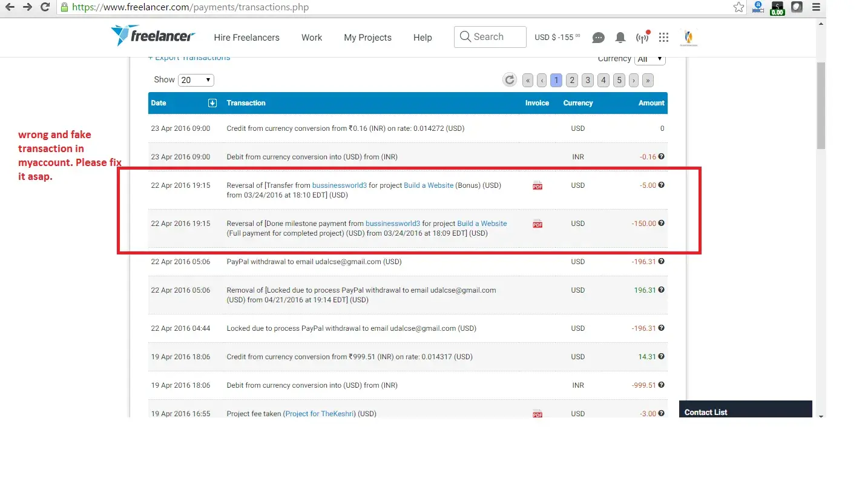Go to page 3 of transactions

tap(587, 80)
